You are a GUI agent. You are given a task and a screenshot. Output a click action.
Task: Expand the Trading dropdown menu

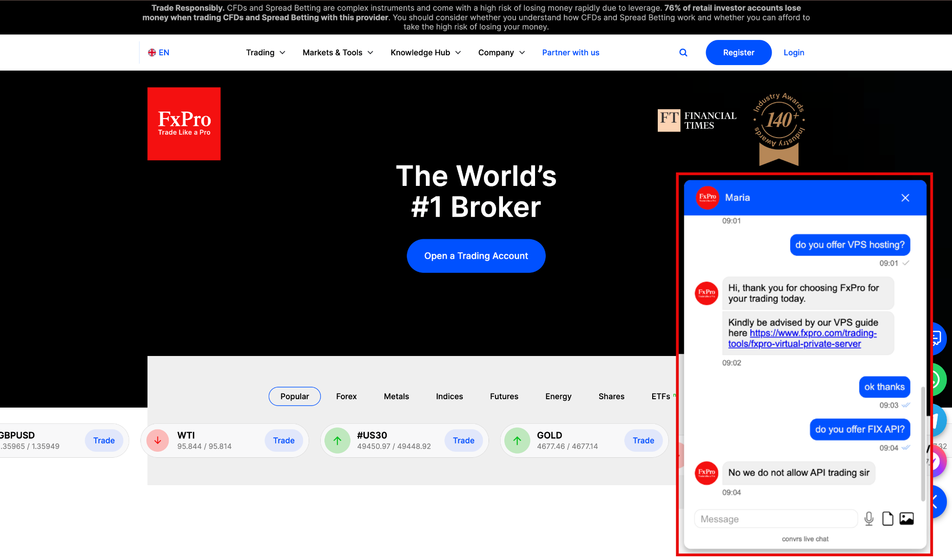[x=265, y=53]
